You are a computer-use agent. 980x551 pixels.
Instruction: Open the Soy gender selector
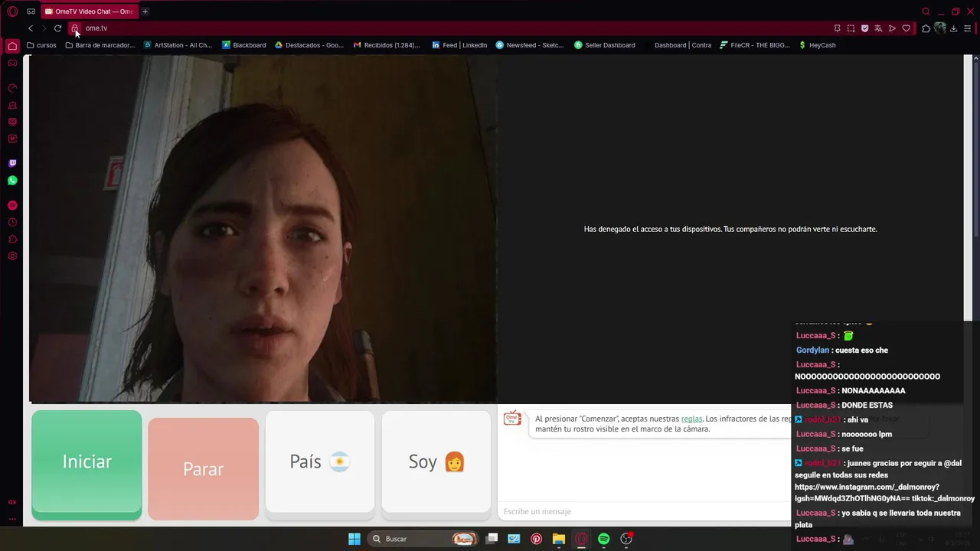436,461
